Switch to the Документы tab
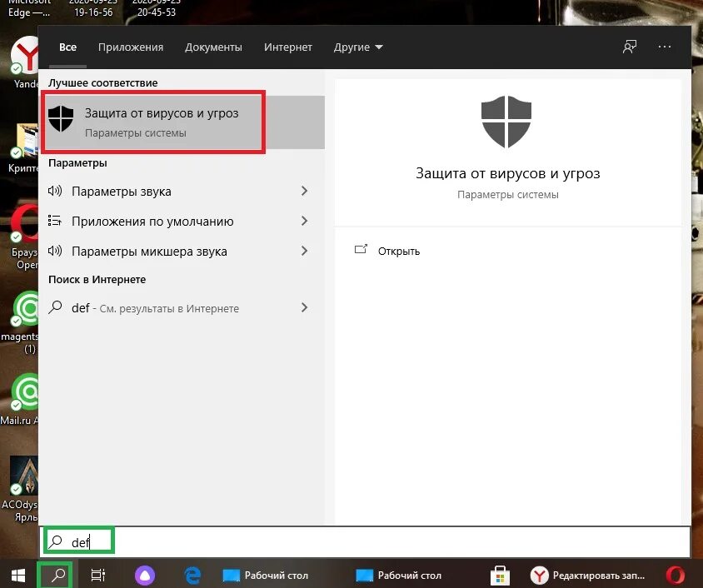The height and width of the screenshot is (588, 703). pyautogui.click(x=213, y=47)
